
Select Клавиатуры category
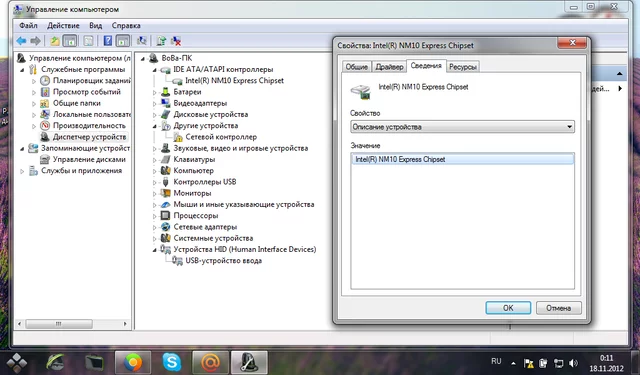click(x=194, y=160)
